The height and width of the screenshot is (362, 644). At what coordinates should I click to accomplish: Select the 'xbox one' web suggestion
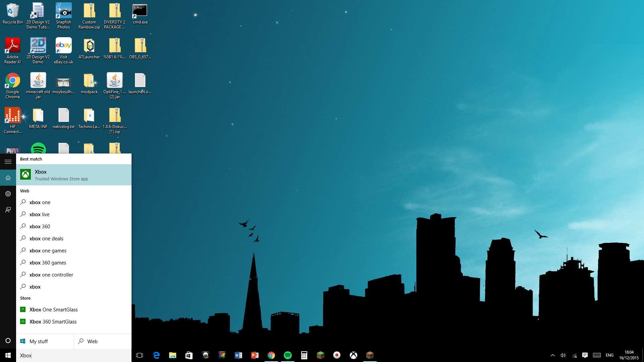pos(74,202)
